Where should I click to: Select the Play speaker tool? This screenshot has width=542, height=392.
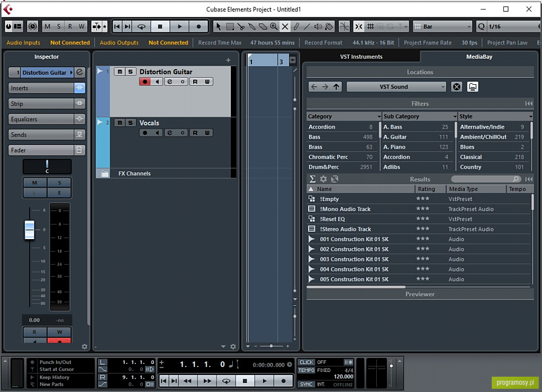(318, 26)
